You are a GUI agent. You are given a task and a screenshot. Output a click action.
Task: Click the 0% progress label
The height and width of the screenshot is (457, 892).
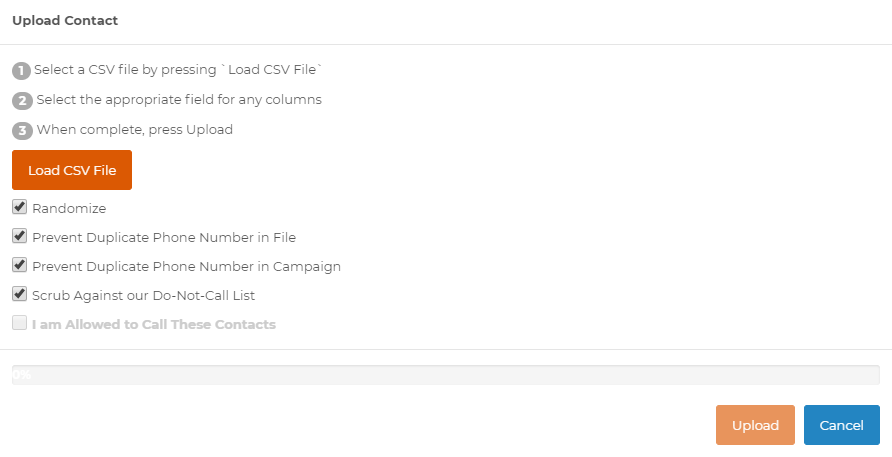pos(22,374)
